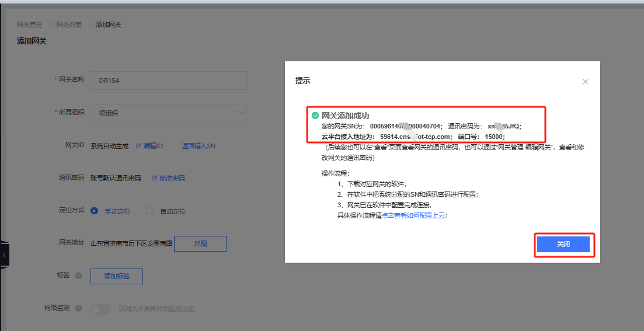The width and height of the screenshot is (644, 331).
Task: Select the 手动定位 radio button
Action: [94, 211]
